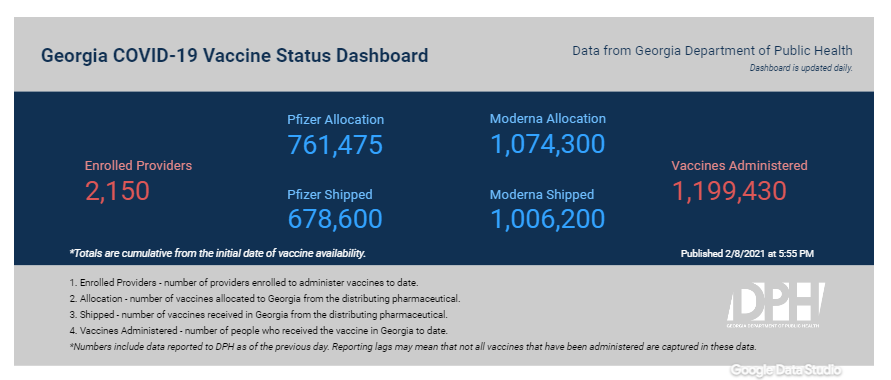Select the Vaccines Administered total 1,199,430
The width and height of the screenshot is (891, 380).
pos(729,191)
